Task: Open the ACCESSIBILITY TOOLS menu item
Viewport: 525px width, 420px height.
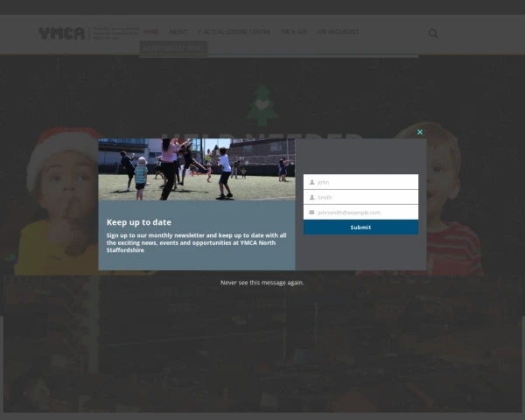Action: click(173, 48)
